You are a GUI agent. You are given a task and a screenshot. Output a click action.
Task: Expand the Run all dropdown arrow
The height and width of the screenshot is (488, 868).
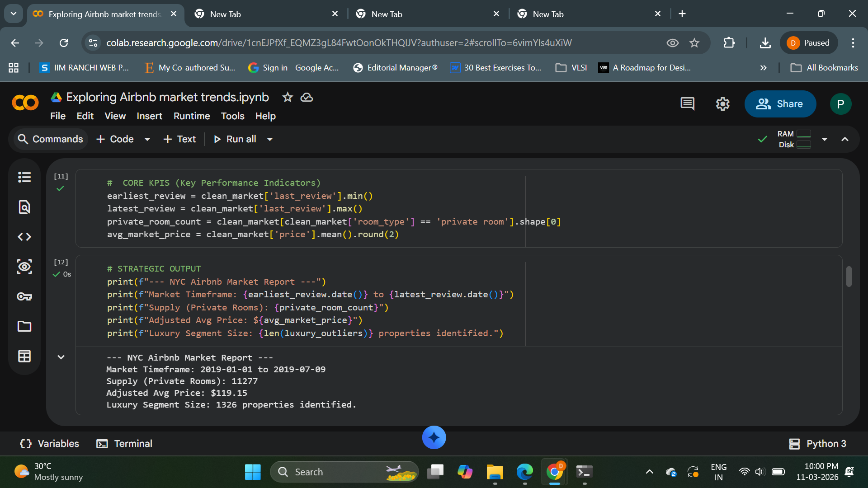(x=270, y=139)
